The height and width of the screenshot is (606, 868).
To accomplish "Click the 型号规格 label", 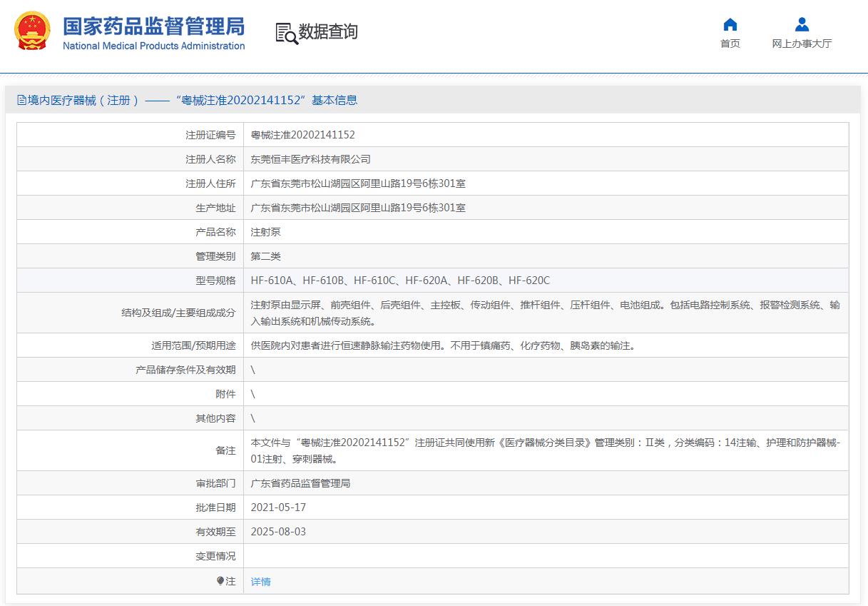I will [215, 281].
